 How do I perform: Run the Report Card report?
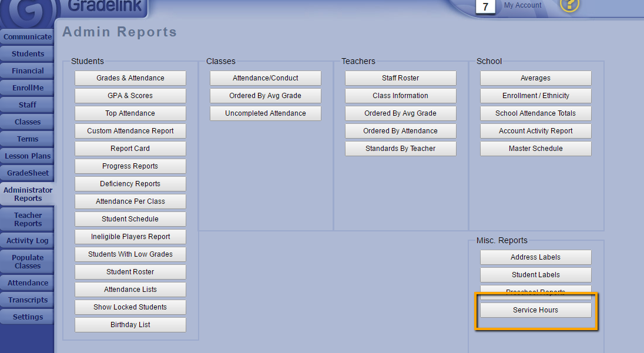click(x=130, y=149)
